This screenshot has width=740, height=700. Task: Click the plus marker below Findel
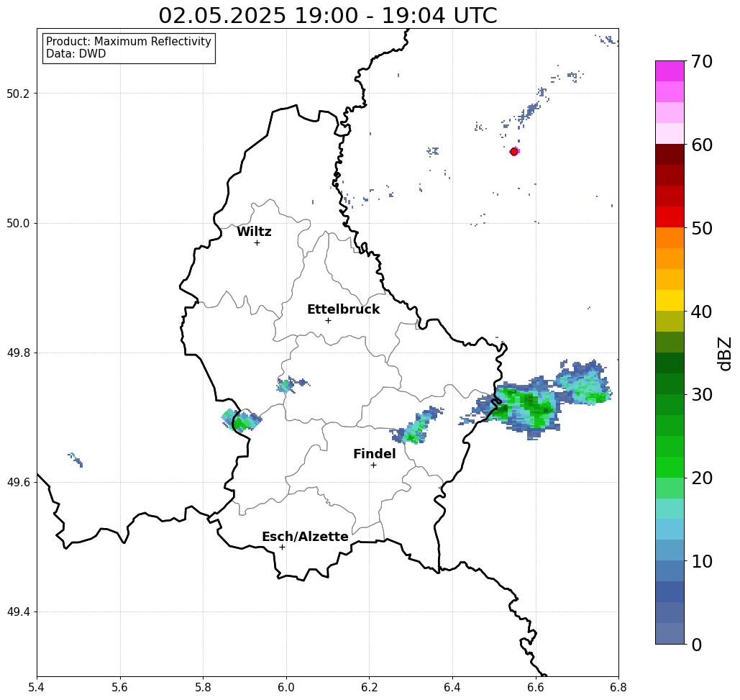click(373, 465)
